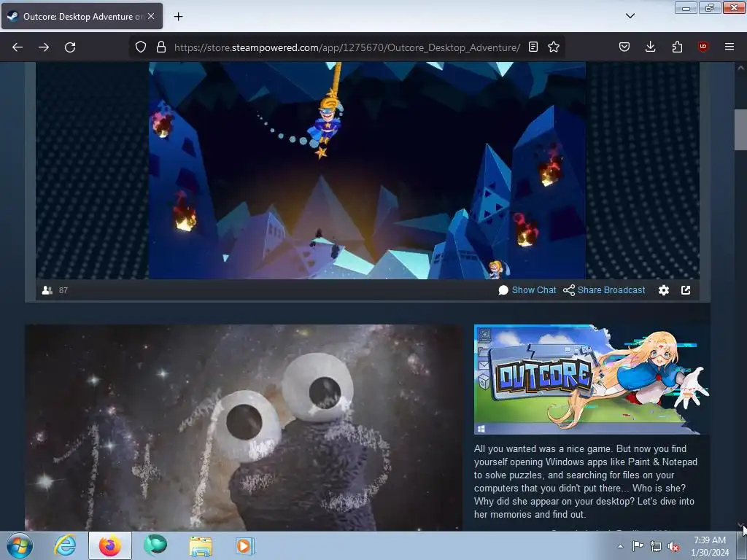Close the Outcore: Desktop Adventure tab
This screenshot has height=560, width=747.
[151, 16]
